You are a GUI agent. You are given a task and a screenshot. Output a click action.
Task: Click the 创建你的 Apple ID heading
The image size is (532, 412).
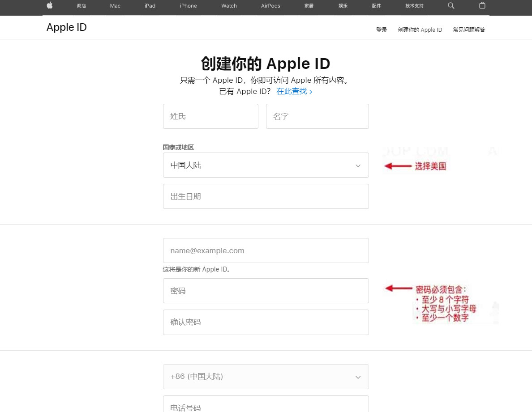[x=266, y=64]
